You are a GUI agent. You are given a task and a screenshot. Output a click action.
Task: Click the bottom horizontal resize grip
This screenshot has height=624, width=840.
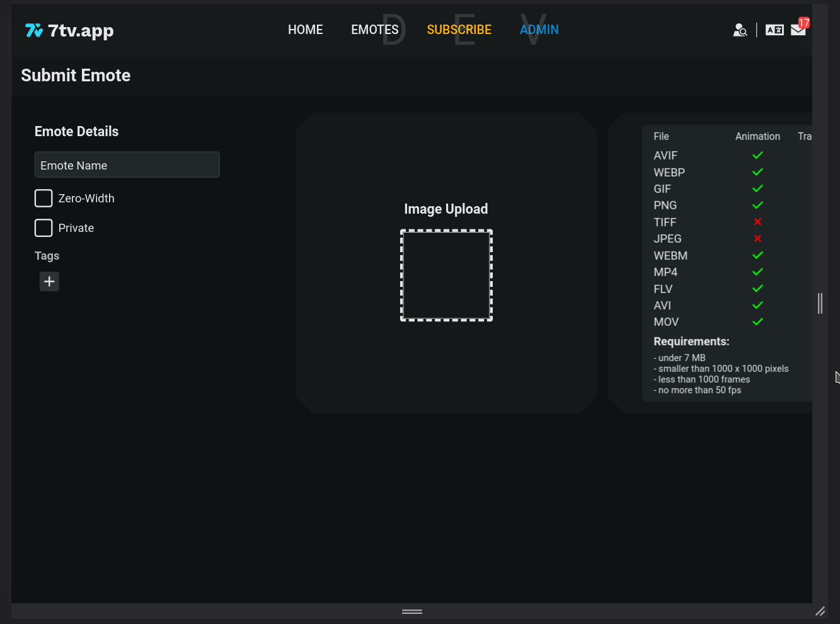point(412,611)
